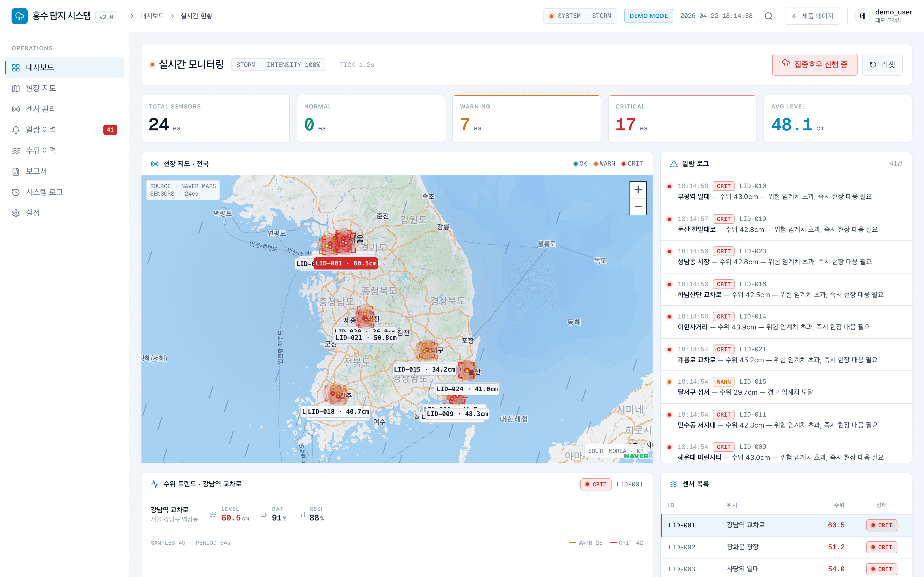Click the demo_user avatar circle
Image resolution: width=924 pixels, height=577 pixels.
click(x=862, y=16)
